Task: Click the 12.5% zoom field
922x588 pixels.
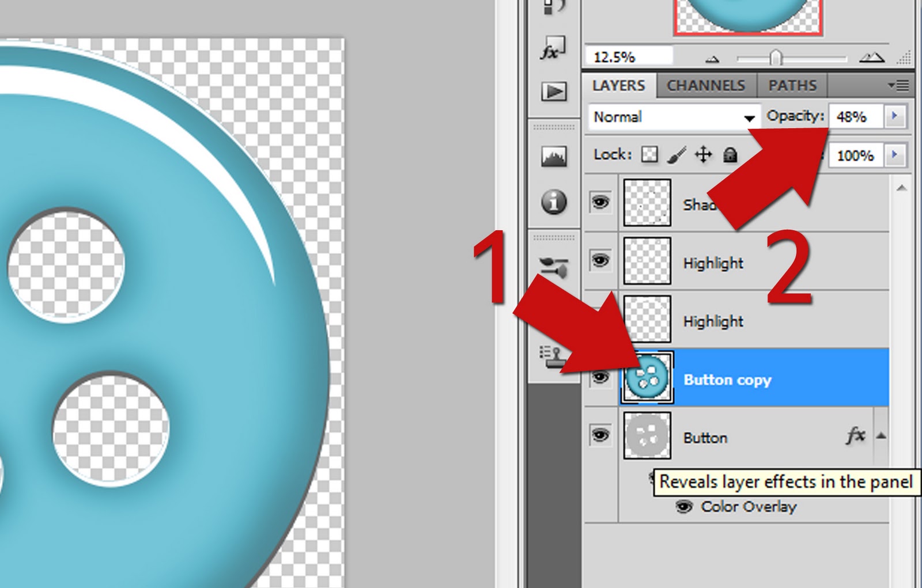Action: [x=629, y=57]
